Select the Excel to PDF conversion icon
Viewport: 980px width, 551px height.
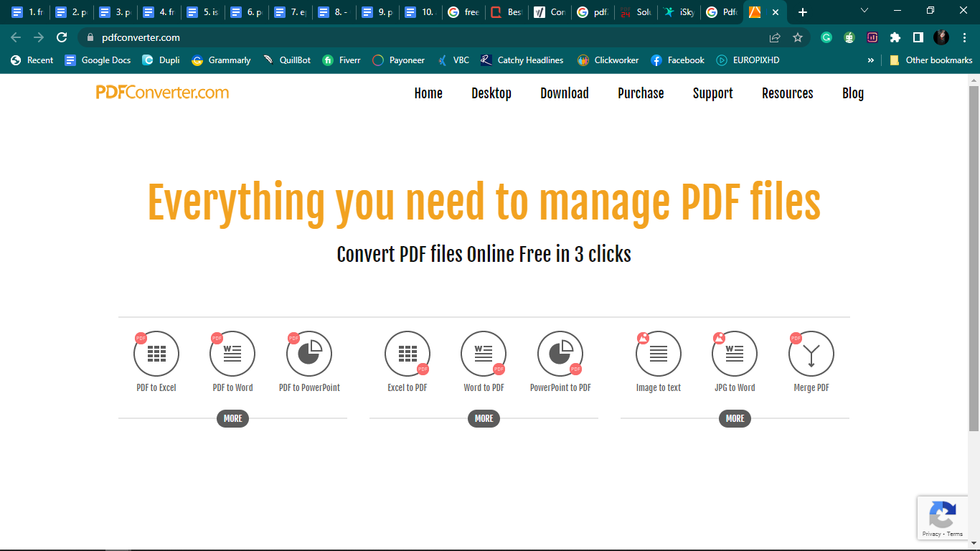407,353
